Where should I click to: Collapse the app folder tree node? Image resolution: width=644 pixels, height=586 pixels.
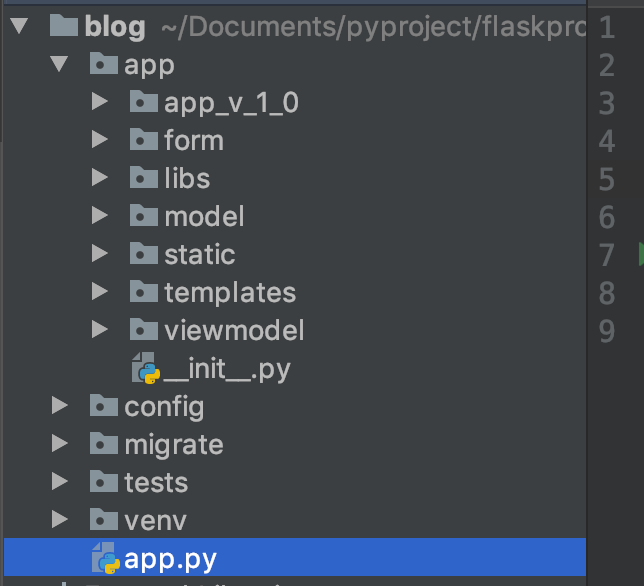59,65
